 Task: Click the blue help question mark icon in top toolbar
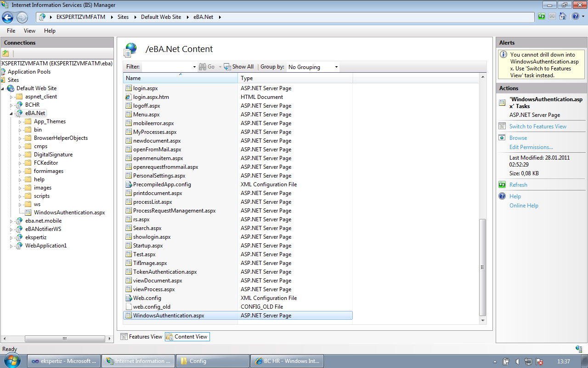pos(575,17)
